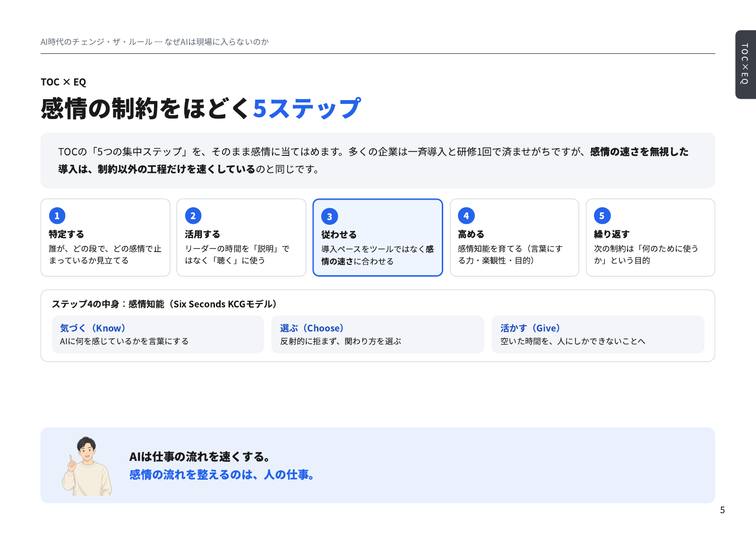Image resolution: width=756 pixels, height=534 pixels.
Task: Click the step 5 number badge
Action: 602,216
